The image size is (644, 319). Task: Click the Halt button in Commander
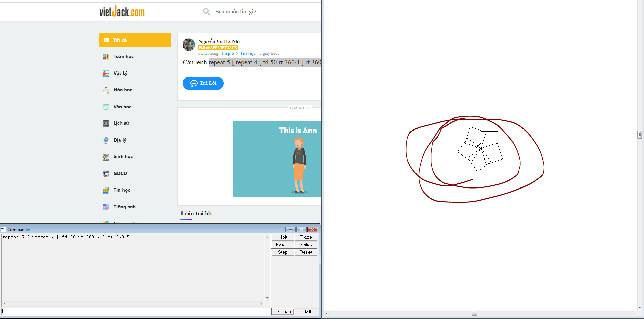283,237
